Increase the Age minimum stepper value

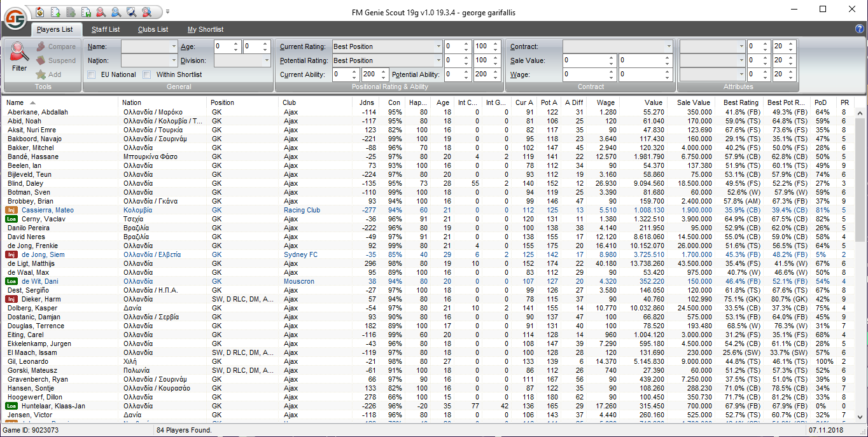(236, 44)
